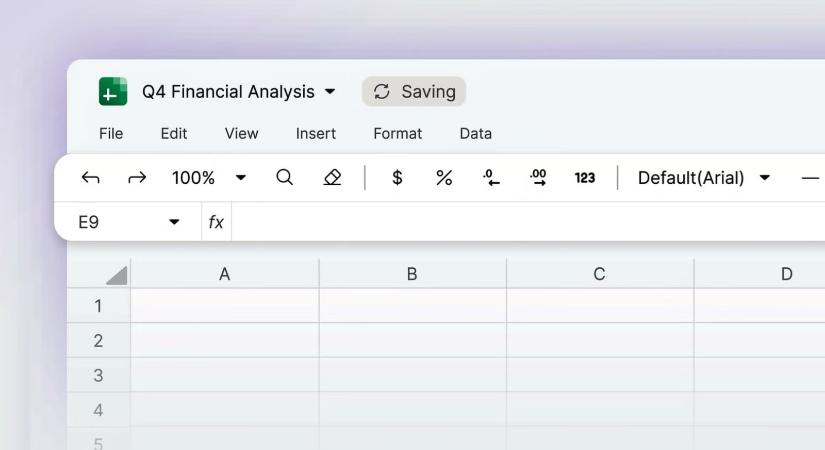825x450 pixels.
Task: Select the clear formatting eraser icon
Action: [x=332, y=177]
